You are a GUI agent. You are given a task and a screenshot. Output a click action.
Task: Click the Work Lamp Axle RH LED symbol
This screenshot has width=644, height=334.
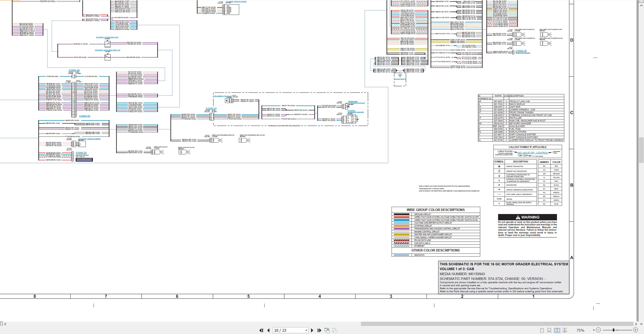[x=184, y=152]
